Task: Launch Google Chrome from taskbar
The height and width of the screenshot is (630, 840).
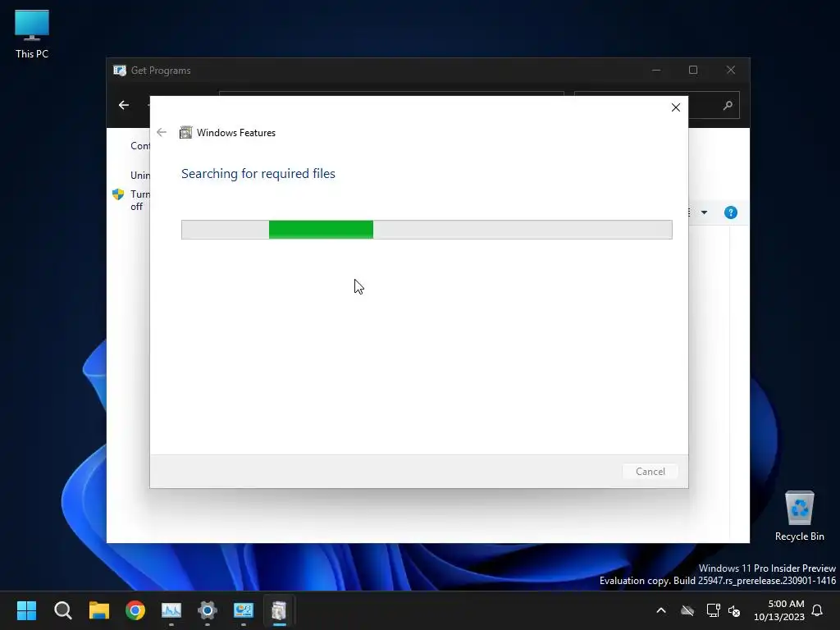Action: (x=135, y=610)
